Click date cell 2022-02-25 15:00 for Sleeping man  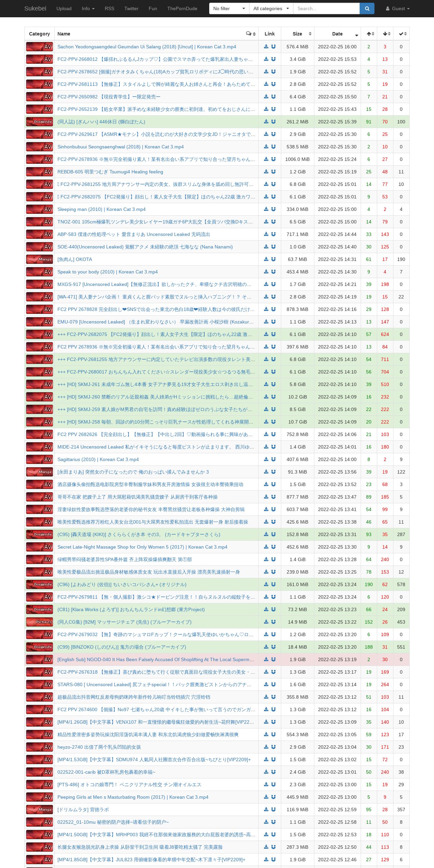[337, 209]
